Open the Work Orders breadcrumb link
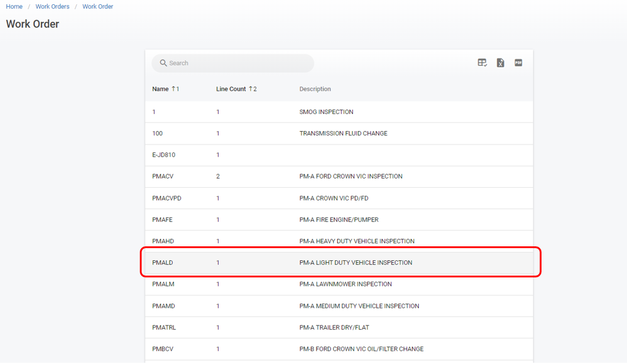Image resolution: width=627 pixels, height=364 pixels. 53,6
